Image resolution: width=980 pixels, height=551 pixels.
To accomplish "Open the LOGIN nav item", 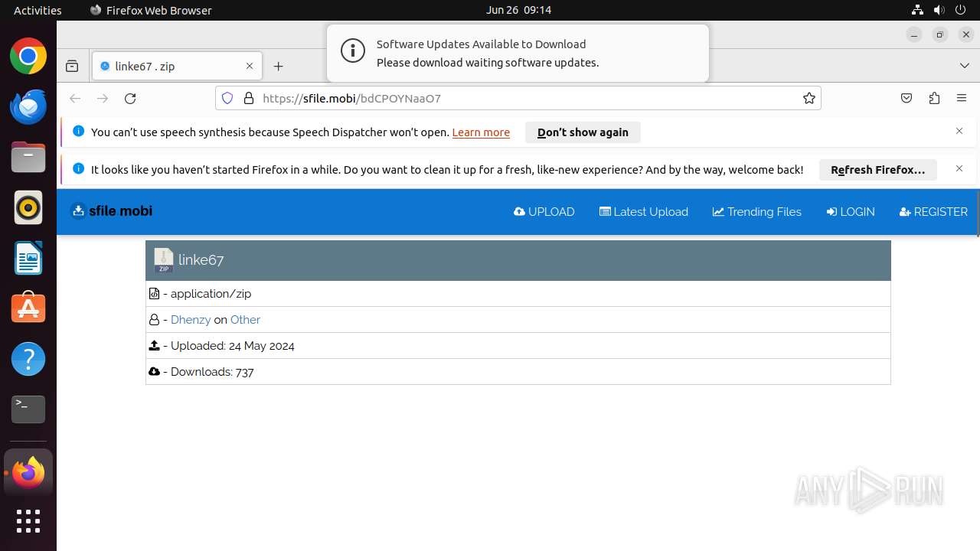I will tap(851, 212).
